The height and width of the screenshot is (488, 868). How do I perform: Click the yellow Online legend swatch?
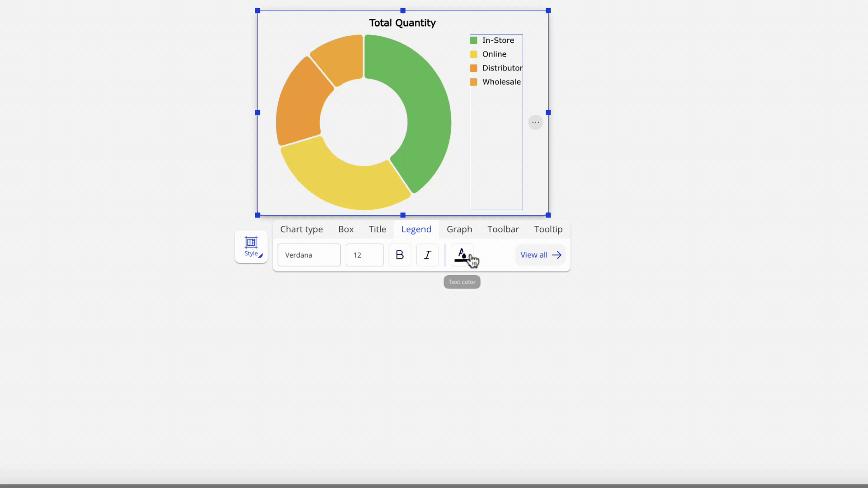[x=474, y=54]
